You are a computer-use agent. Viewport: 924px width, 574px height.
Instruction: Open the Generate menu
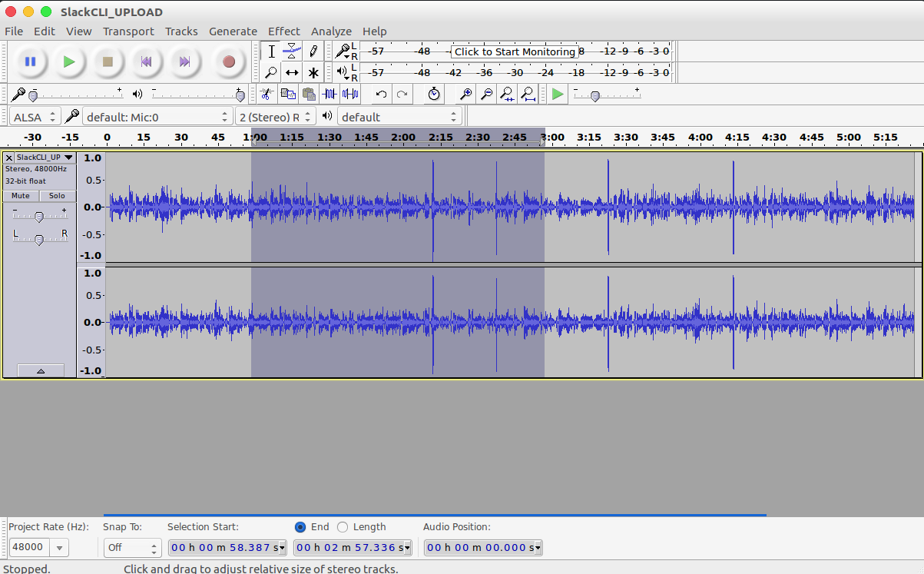(x=233, y=32)
